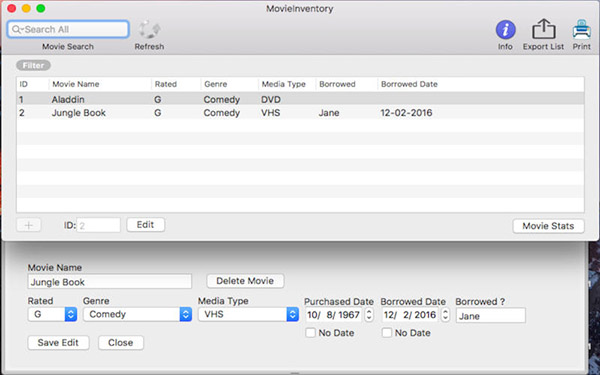Viewport: 600px width, 375px height.
Task: Select the Aladdin row
Action: tap(300, 99)
